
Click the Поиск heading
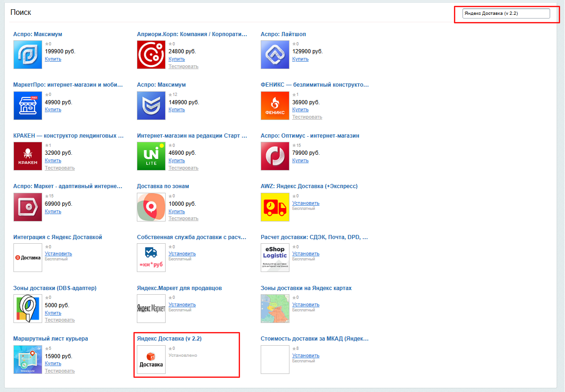(x=21, y=12)
